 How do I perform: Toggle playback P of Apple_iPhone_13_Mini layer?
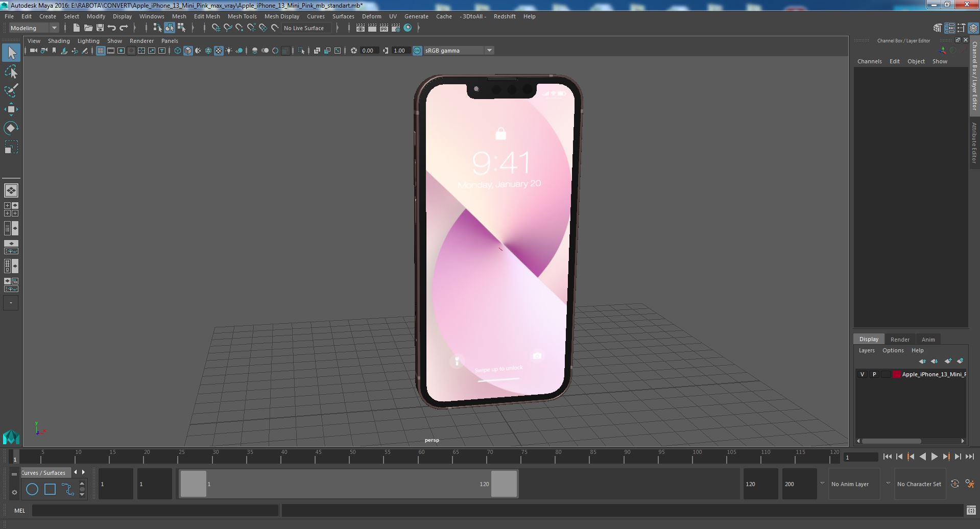[874, 374]
